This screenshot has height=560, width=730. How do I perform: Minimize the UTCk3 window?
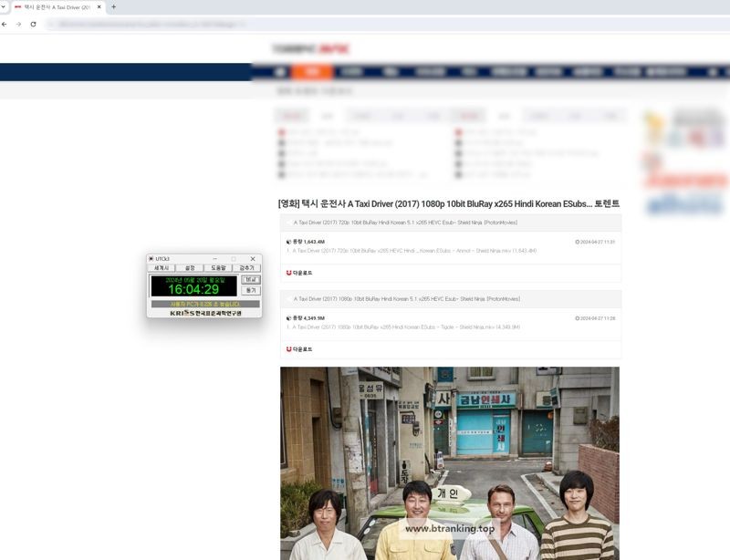[214, 259]
